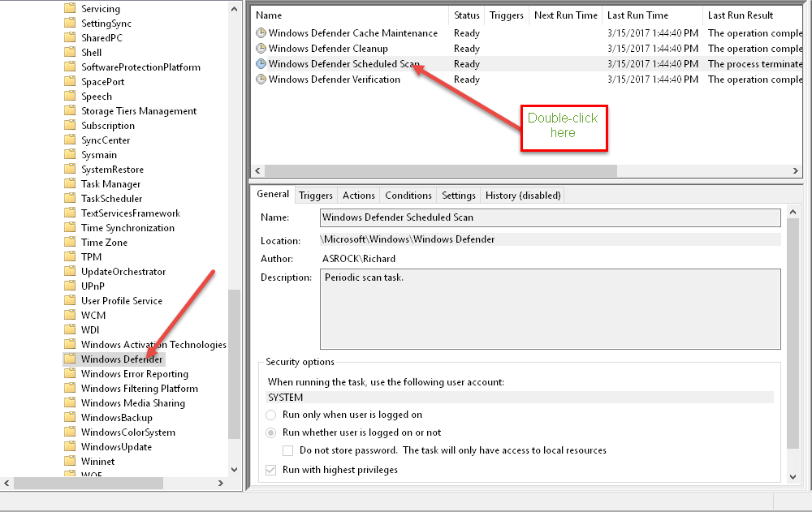
Task: Click the Windows Defender Scheduled Scan task icon
Action: pos(261,64)
